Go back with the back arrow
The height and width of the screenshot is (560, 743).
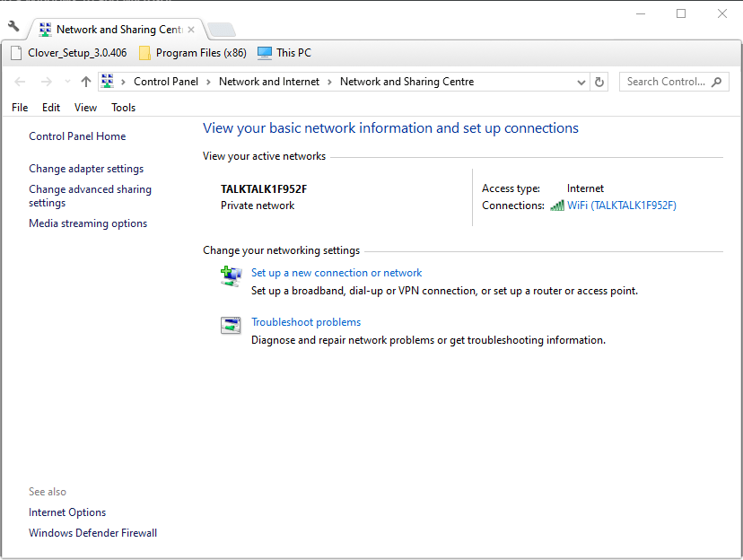20,82
